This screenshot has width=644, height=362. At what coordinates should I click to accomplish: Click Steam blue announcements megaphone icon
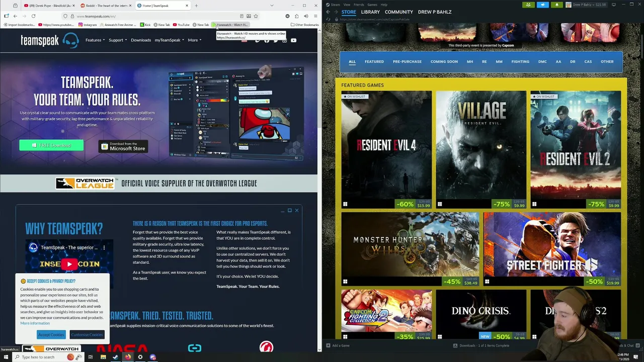(x=543, y=5)
